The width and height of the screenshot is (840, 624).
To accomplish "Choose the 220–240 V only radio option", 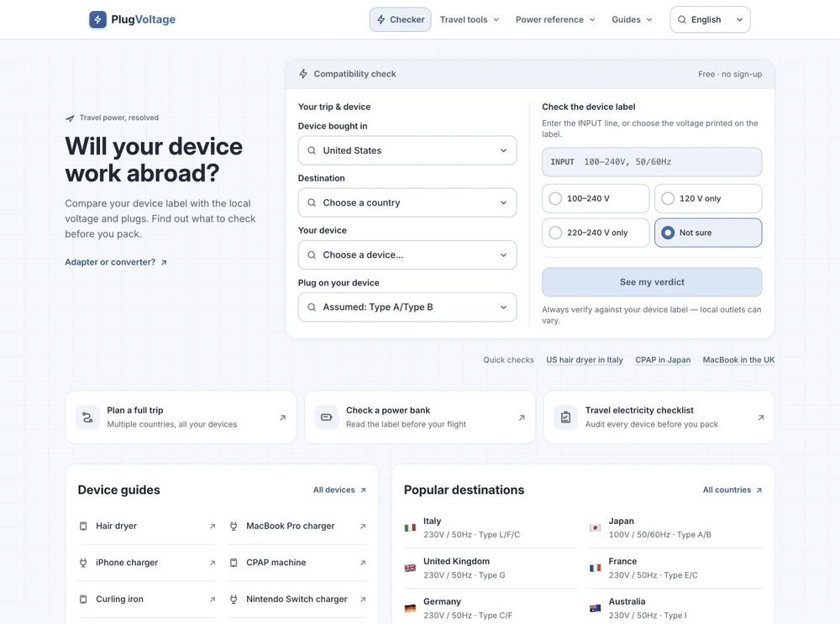I will 596,233.
